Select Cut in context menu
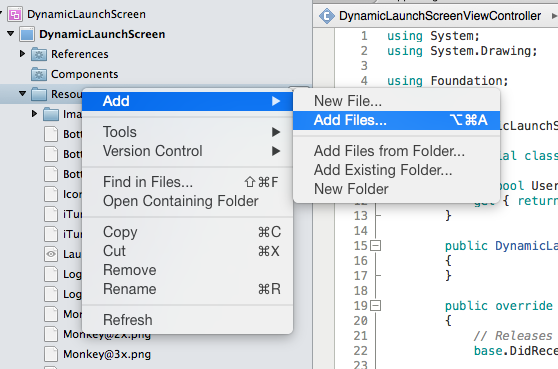 (188, 251)
